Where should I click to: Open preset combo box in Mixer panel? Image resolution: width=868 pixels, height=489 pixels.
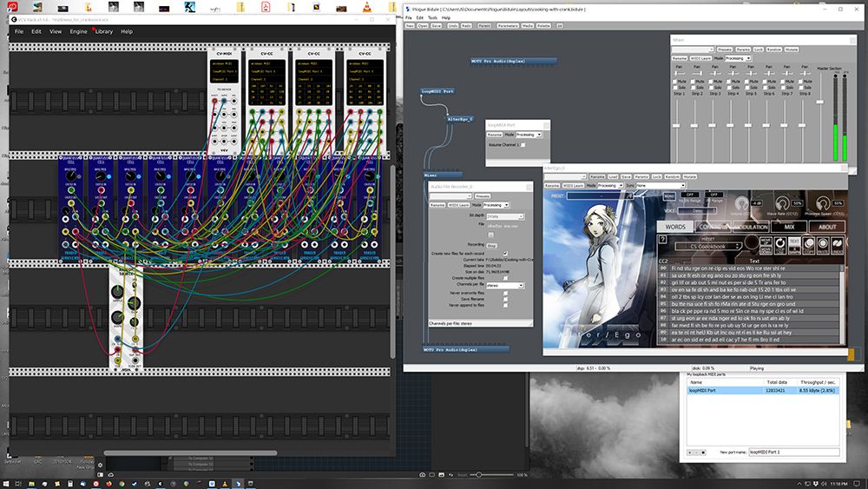[693, 50]
